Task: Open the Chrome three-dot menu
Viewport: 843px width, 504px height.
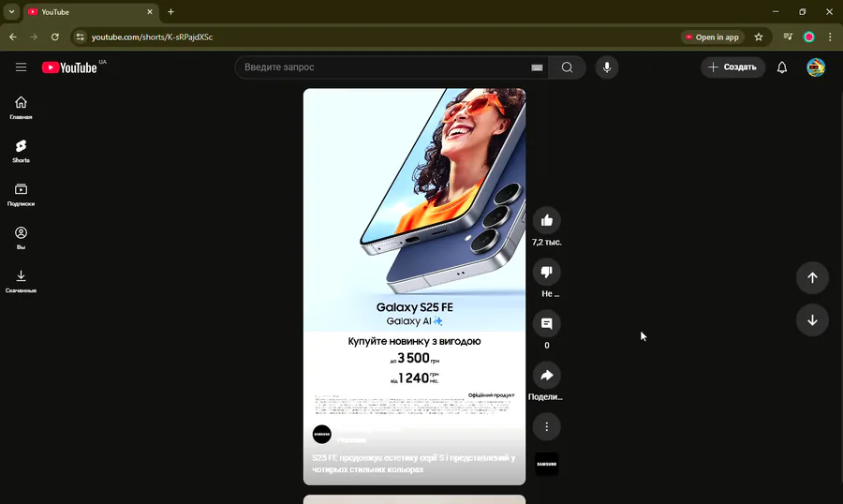Action: coord(830,37)
